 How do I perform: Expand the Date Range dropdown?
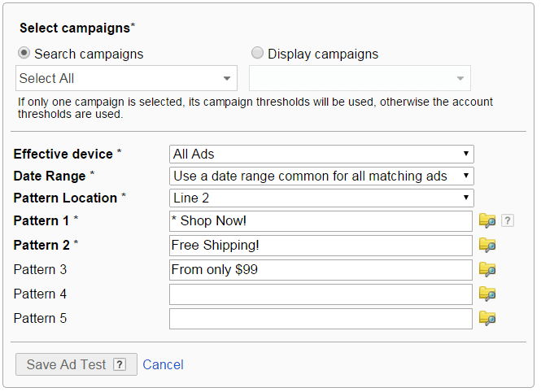tap(321, 176)
